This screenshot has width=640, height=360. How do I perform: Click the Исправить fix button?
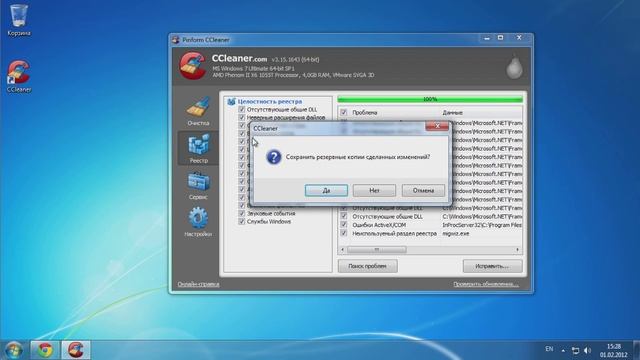(492, 266)
